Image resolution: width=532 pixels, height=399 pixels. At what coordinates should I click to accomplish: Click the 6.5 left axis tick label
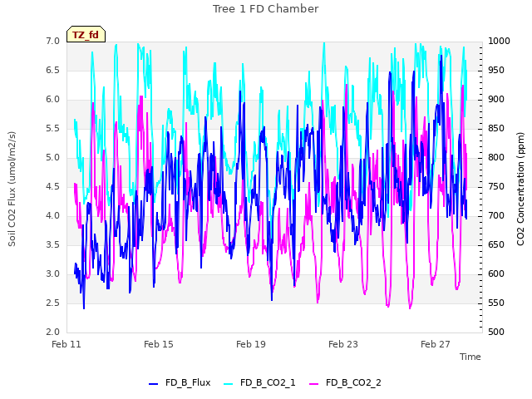pyautogui.click(x=53, y=70)
